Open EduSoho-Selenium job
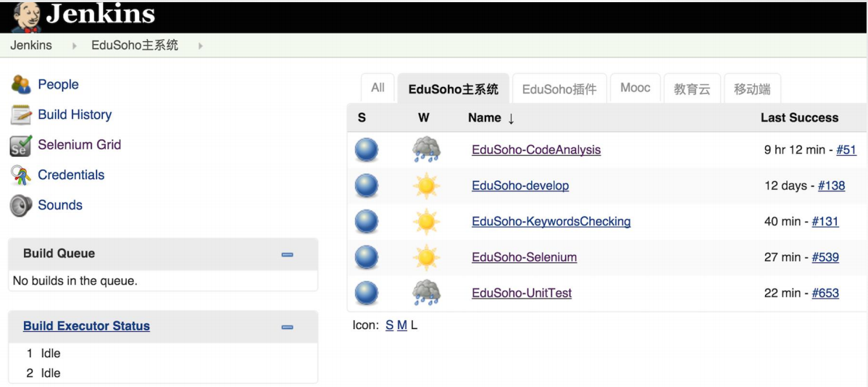The image size is (868, 387). [x=525, y=257]
